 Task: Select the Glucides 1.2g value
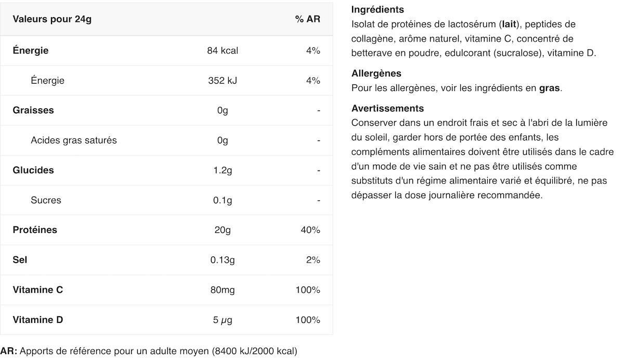[223, 170]
